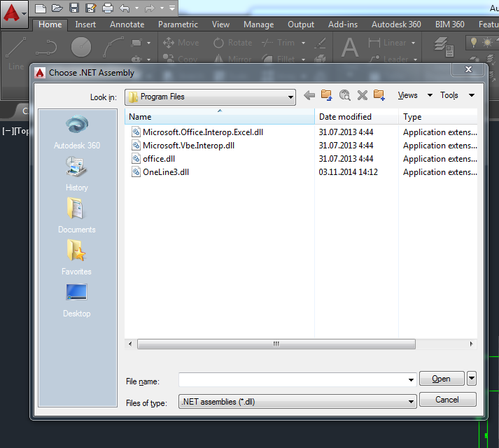Image resolution: width=499 pixels, height=448 pixels.
Task: Select the Arc tool in the ribbon
Action: tap(113, 47)
